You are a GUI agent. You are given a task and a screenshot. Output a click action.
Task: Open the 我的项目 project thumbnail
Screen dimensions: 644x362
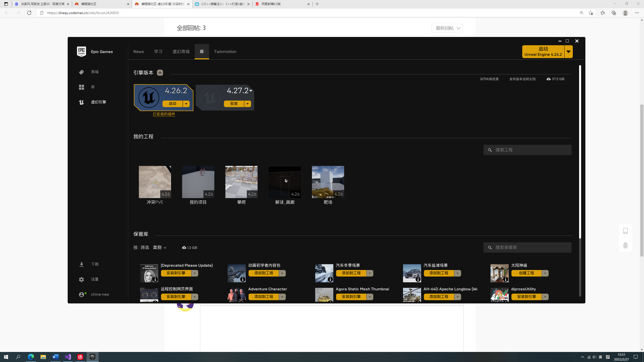(x=198, y=182)
